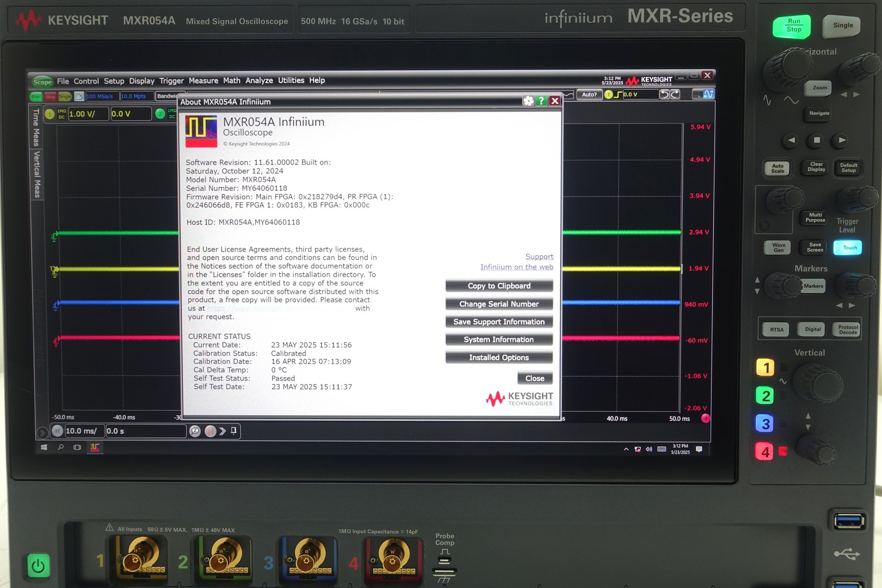The image size is (882, 588).
Task: Toggle front-panel channel 4 key
Action: tap(764, 452)
